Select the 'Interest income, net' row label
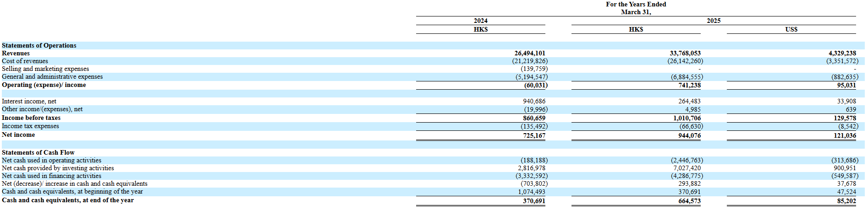 coord(29,101)
